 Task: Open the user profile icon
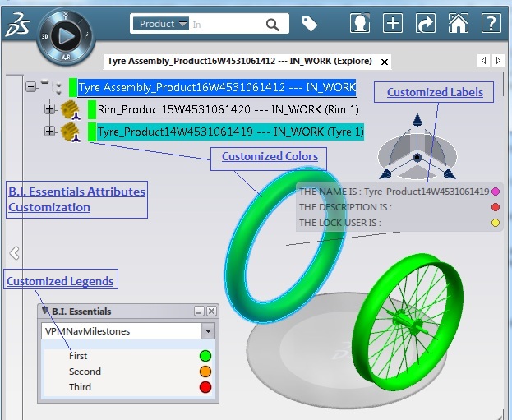click(360, 23)
